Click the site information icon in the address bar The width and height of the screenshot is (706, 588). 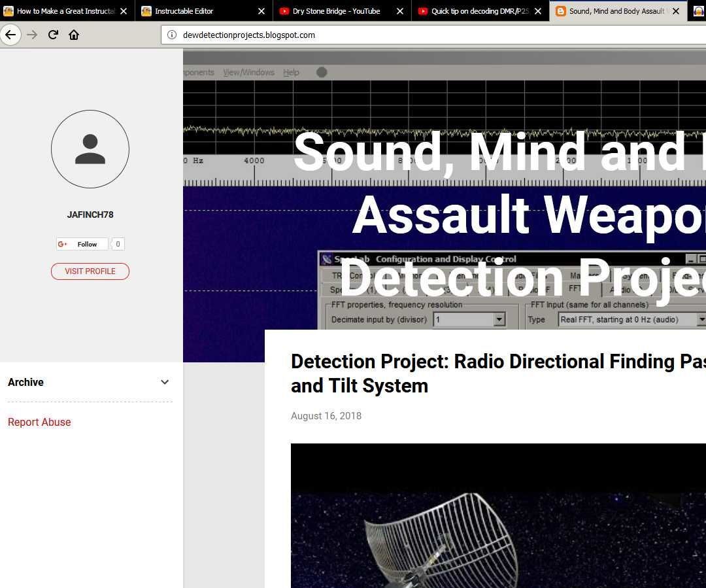point(171,35)
